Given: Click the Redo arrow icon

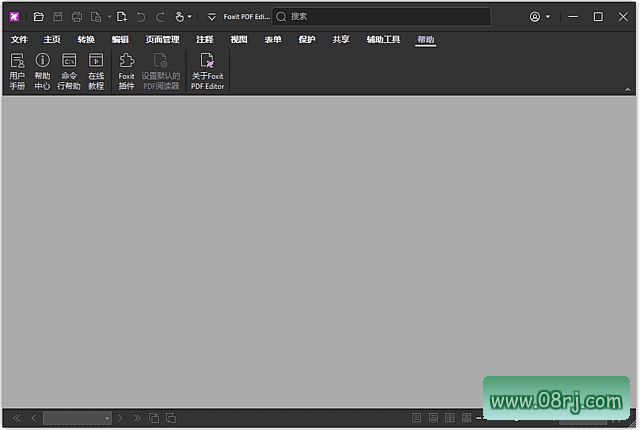Looking at the screenshot, I should click(160, 17).
